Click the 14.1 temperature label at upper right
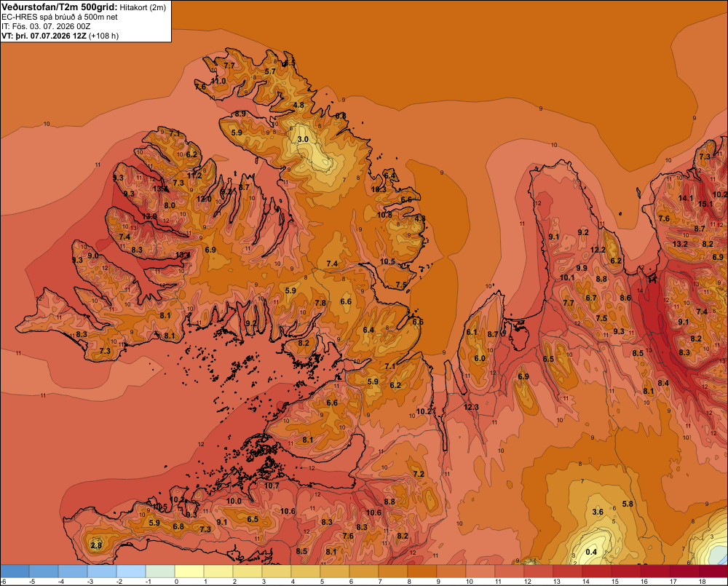 pos(686,198)
